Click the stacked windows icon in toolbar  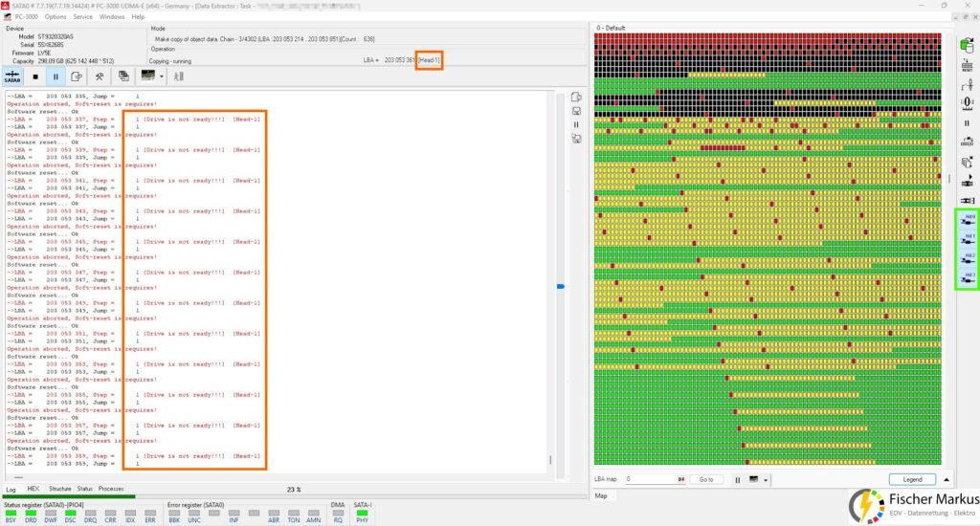pos(123,77)
